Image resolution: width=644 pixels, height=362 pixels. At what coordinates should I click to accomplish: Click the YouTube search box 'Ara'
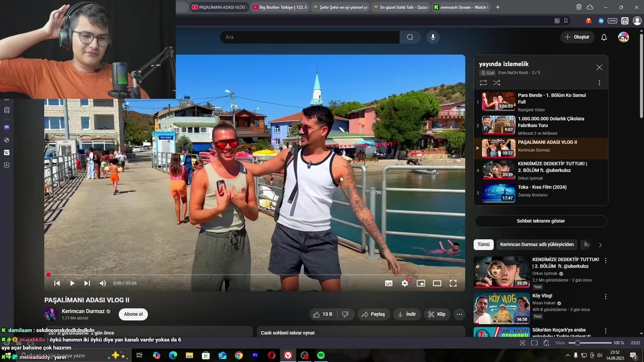[x=309, y=37]
